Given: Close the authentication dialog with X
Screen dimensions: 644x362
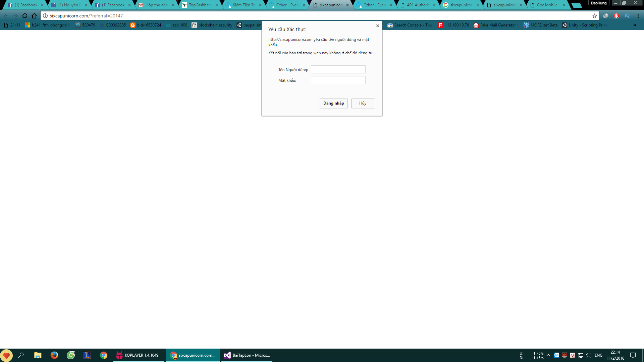Looking at the screenshot, I should coord(378,26).
